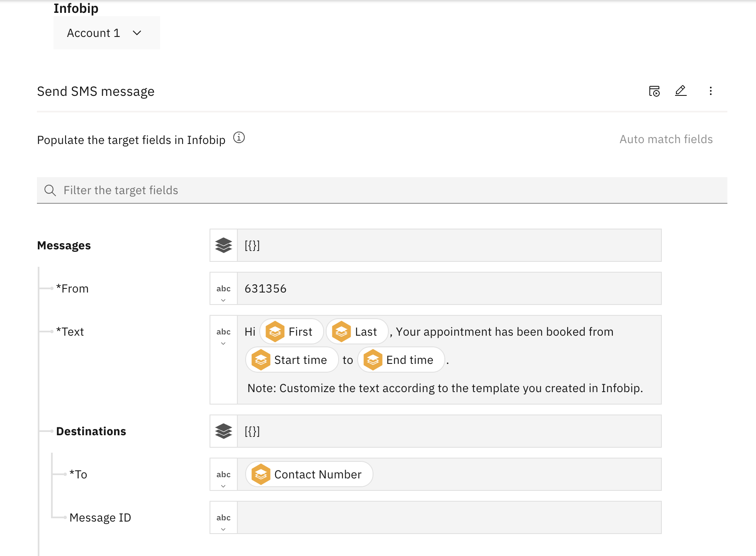Click the Messages label
This screenshot has width=756, height=556.
point(64,245)
